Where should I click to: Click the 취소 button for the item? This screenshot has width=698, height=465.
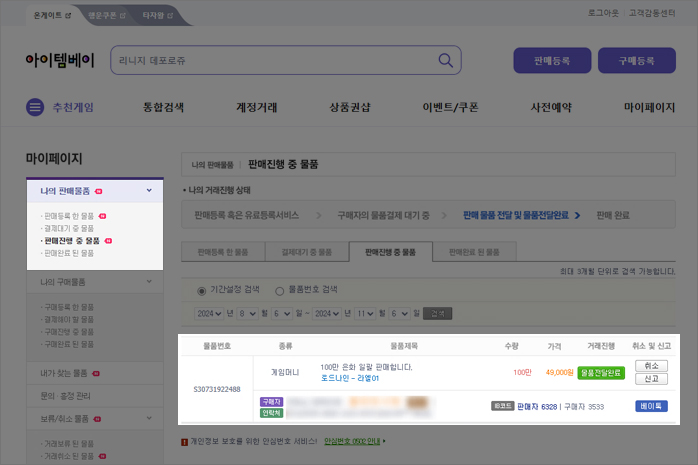[651, 366]
